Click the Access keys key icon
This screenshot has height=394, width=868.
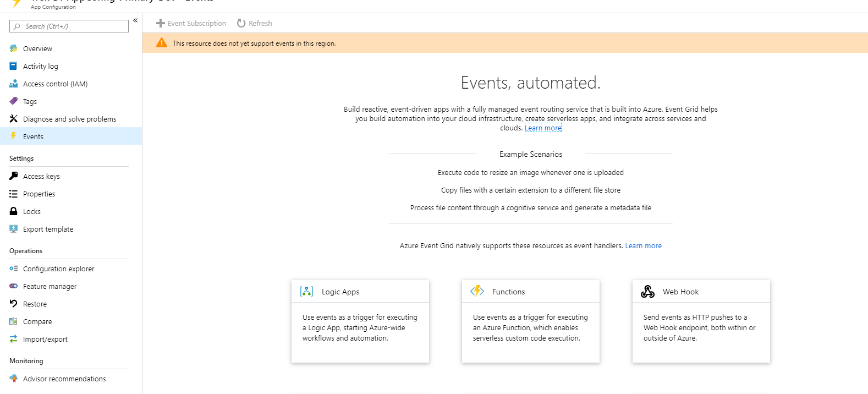coord(14,176)
